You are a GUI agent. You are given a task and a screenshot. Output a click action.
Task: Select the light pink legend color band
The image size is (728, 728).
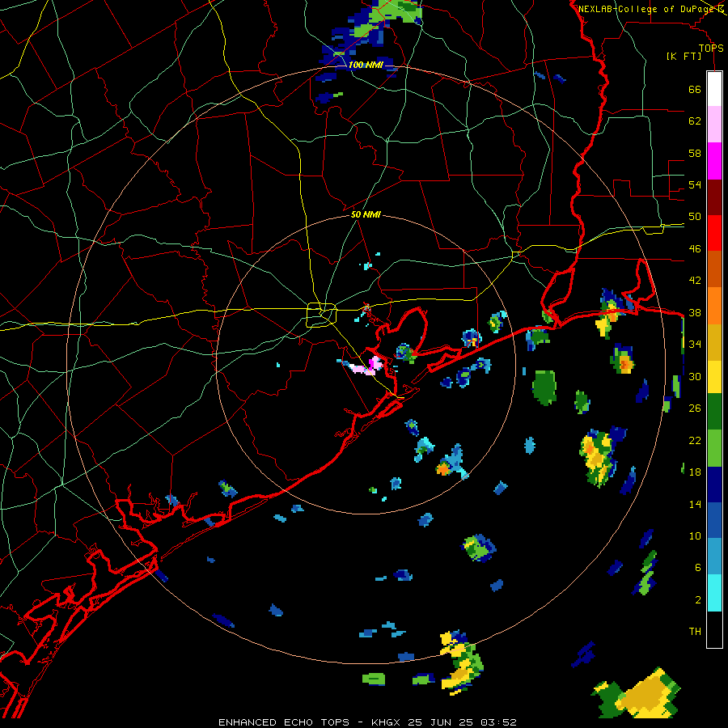click(714, 125)
